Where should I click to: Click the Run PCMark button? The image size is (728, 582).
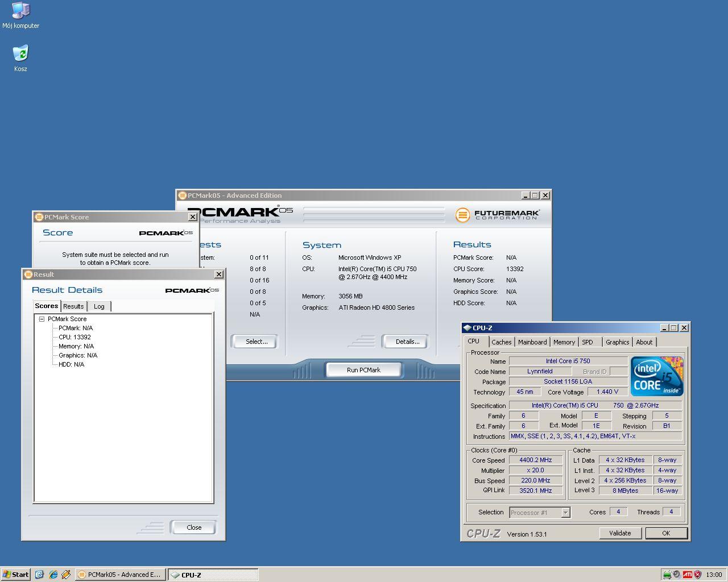(363, 370)
